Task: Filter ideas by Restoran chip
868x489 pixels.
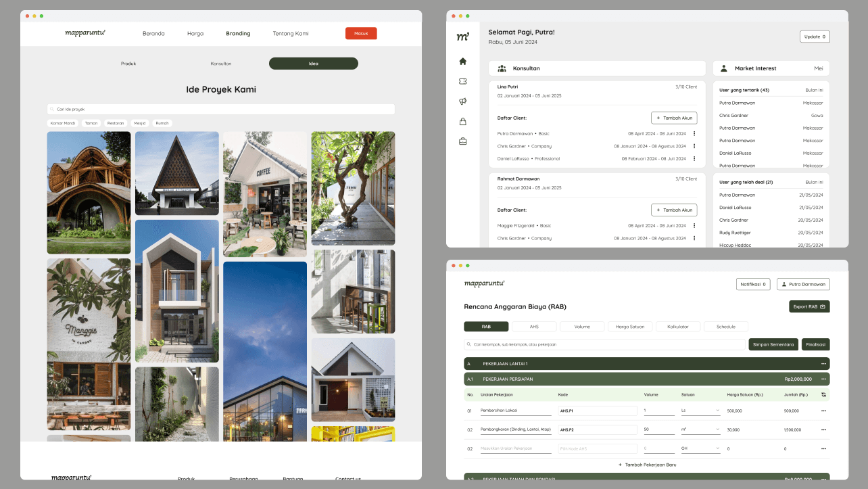Action: pos(116,123)
